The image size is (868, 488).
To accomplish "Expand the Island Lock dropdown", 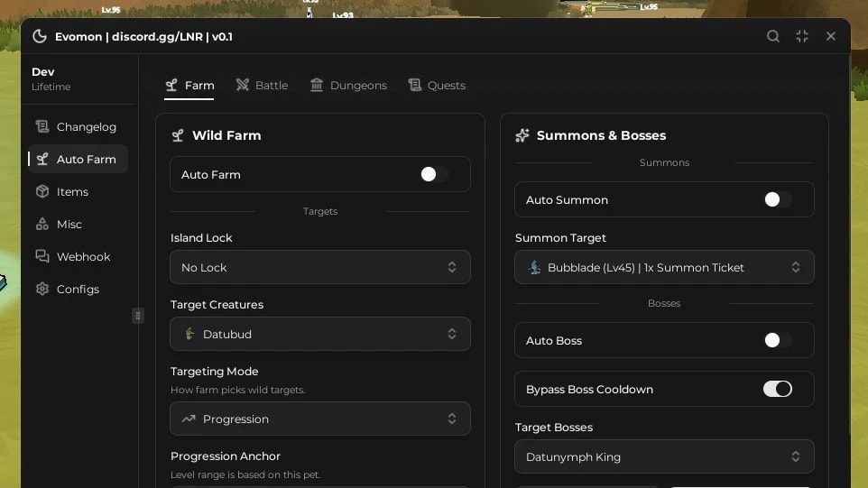I will (x=320, y=267).
